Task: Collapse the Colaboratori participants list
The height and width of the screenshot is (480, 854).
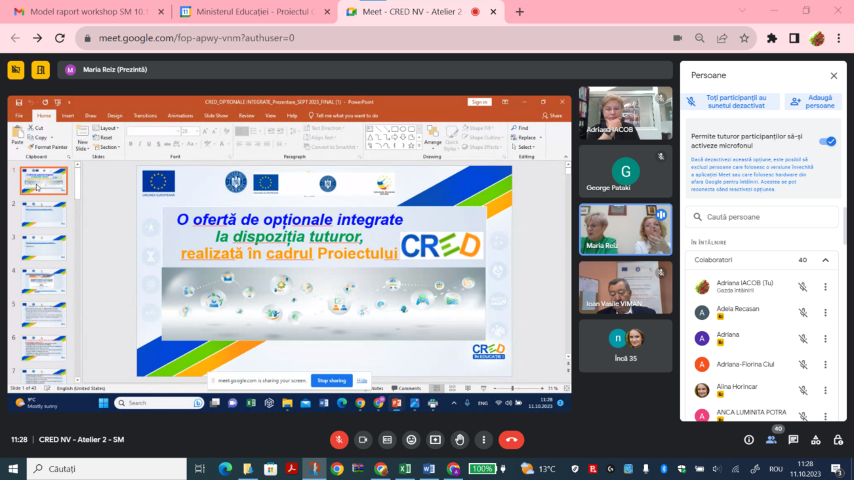Action: (826, 260)
